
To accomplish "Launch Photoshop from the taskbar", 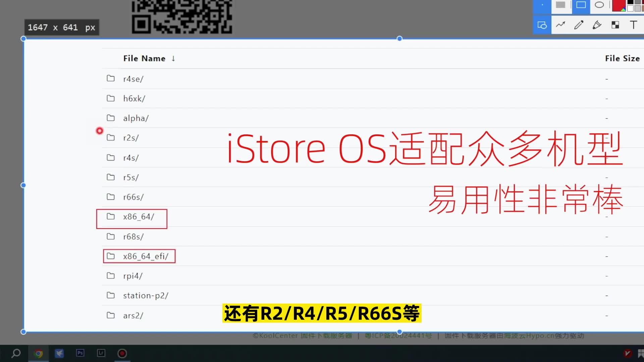I will click(80, 353).
